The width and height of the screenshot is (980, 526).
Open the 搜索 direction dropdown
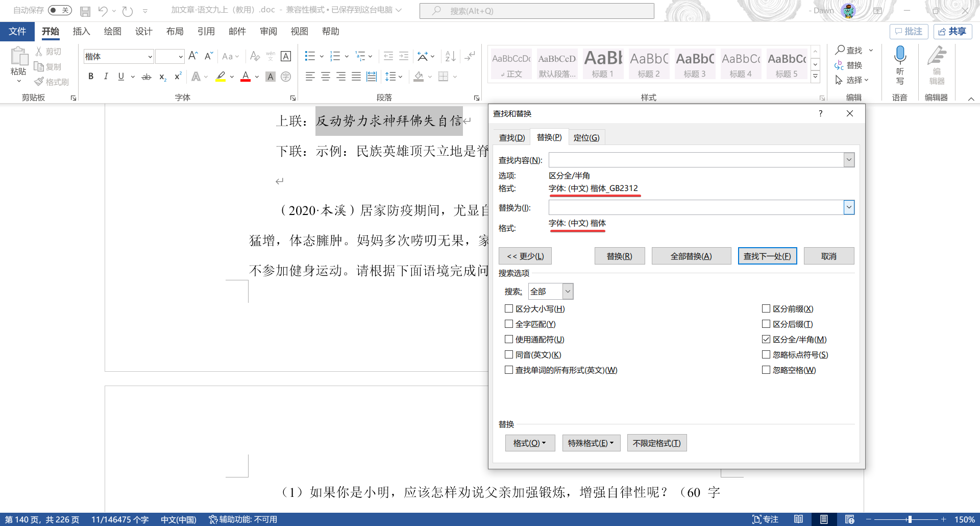pyautogui.click(x=568, y=291)
